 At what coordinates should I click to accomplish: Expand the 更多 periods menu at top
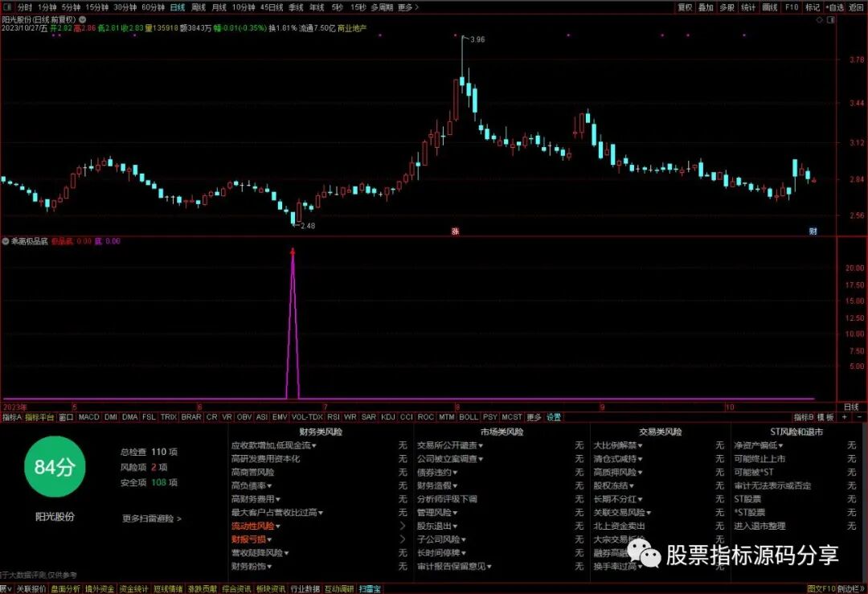coord(408,7)
